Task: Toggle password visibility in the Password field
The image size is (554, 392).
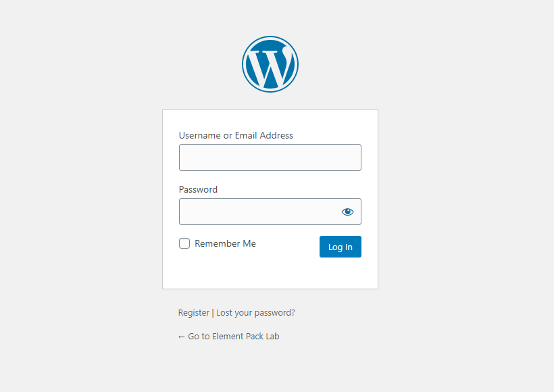Action: point(347,212)
